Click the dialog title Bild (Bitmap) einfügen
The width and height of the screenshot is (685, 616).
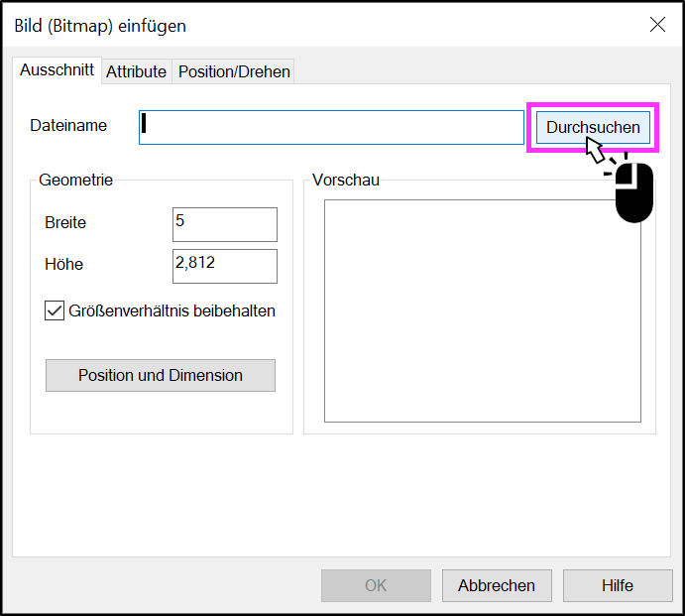click(100, 26)
